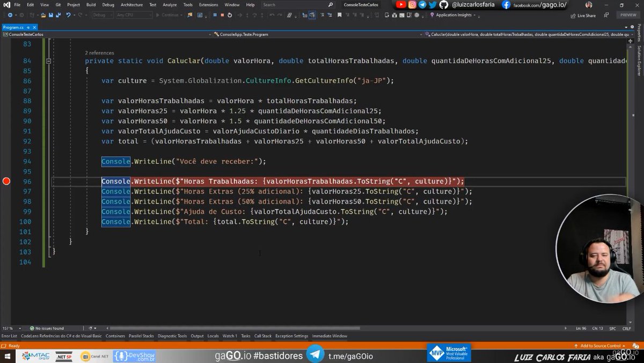Viewport: 644px width, 363px height.
Task: Open the Immediate Window
Action: click(328, 336)
